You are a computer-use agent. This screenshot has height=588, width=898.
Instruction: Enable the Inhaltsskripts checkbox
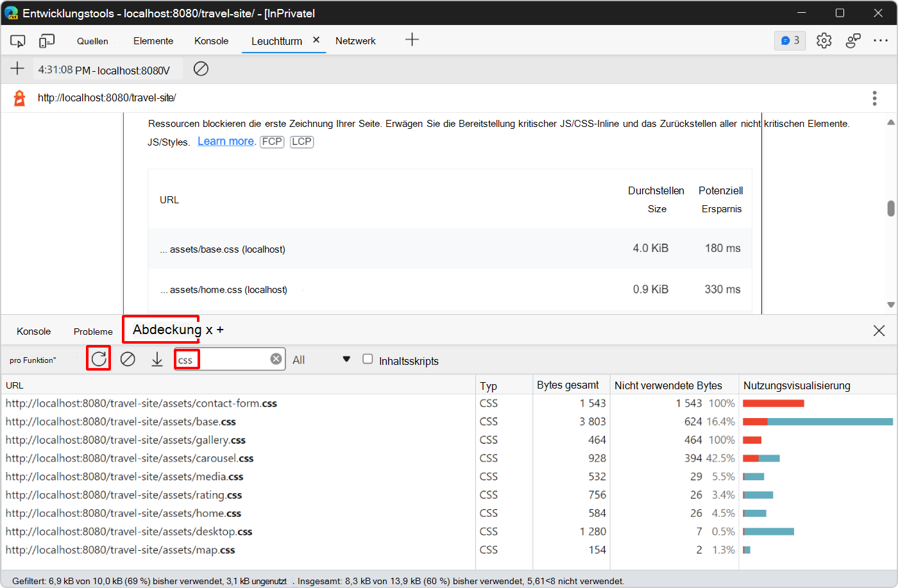368,359
